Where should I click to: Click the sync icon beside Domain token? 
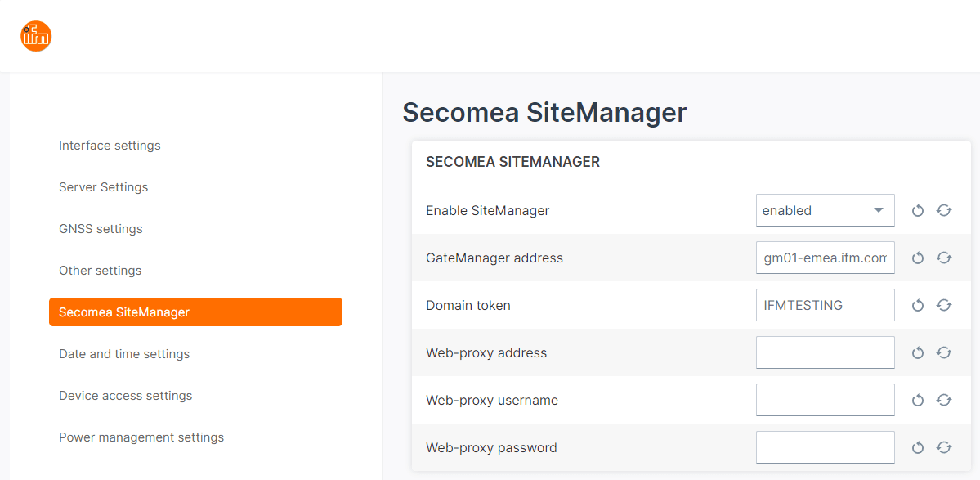coord(944,306)
